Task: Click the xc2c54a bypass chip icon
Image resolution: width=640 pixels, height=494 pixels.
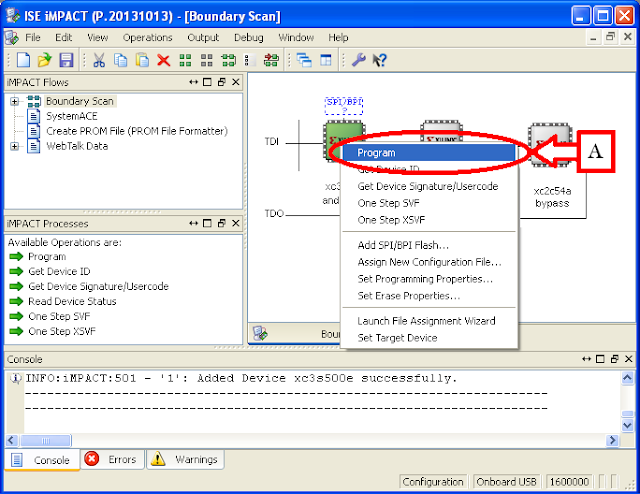Action: [551, 145]
